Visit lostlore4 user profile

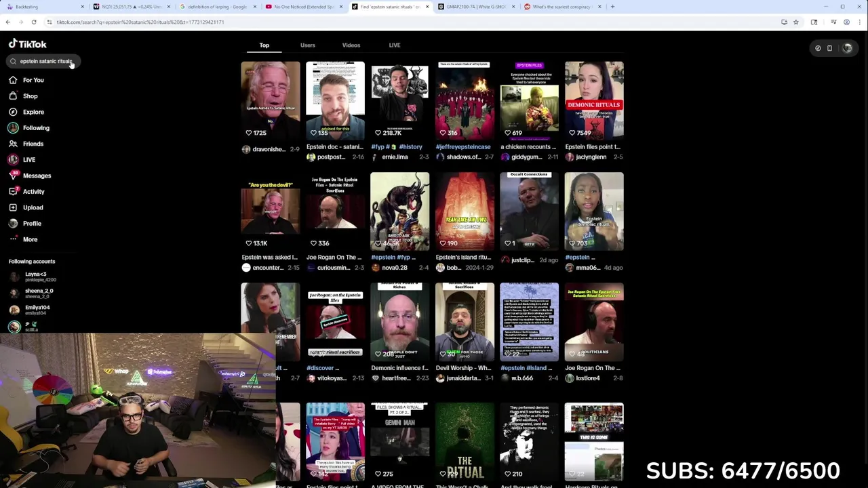587,378
